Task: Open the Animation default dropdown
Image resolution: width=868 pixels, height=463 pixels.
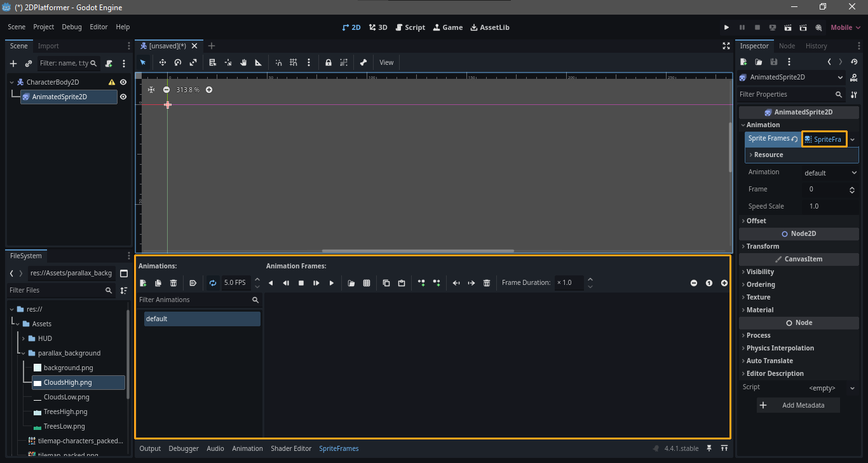Action: pos(831,172)
